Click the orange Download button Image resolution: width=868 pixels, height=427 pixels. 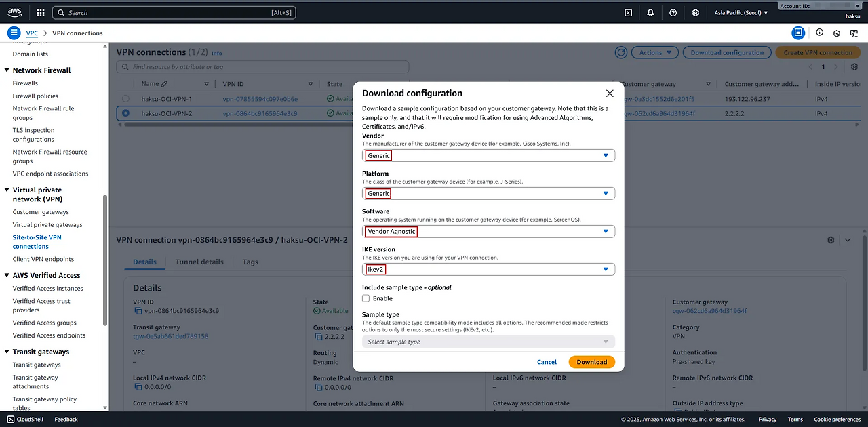(591, 362)
